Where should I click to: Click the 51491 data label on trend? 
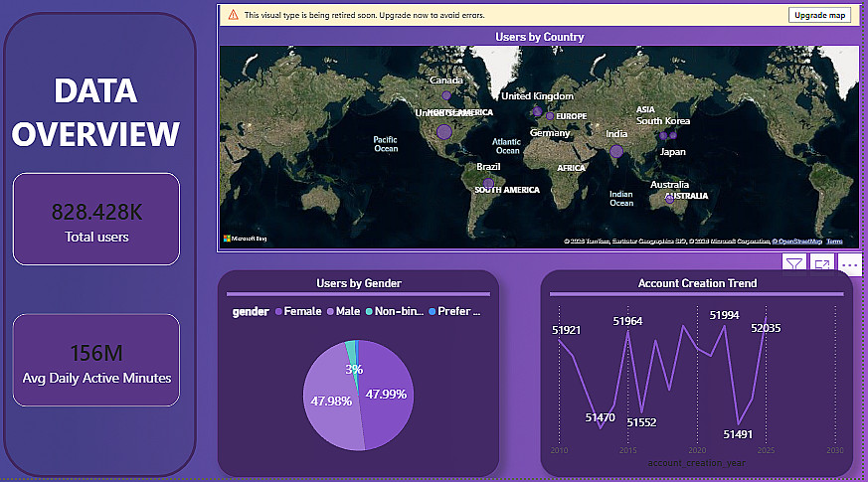click(x=738, y=435)
